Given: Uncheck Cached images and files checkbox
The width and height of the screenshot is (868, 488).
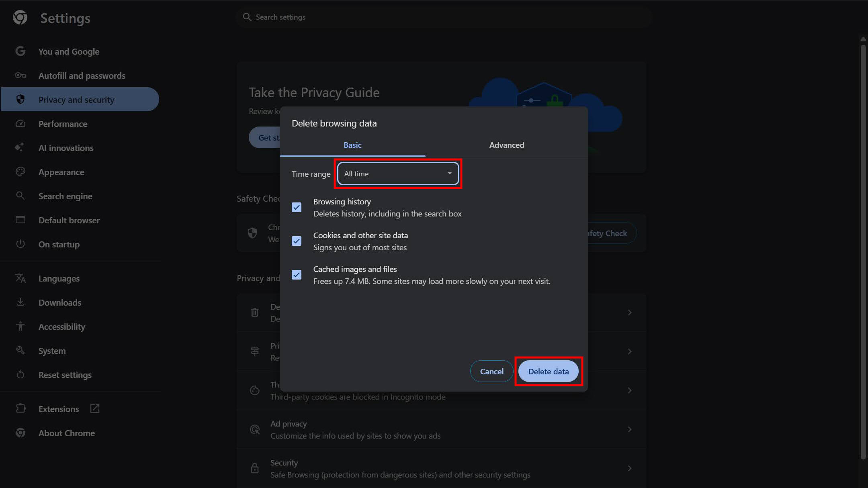Looking at the screenshot, I should (297, 275).
